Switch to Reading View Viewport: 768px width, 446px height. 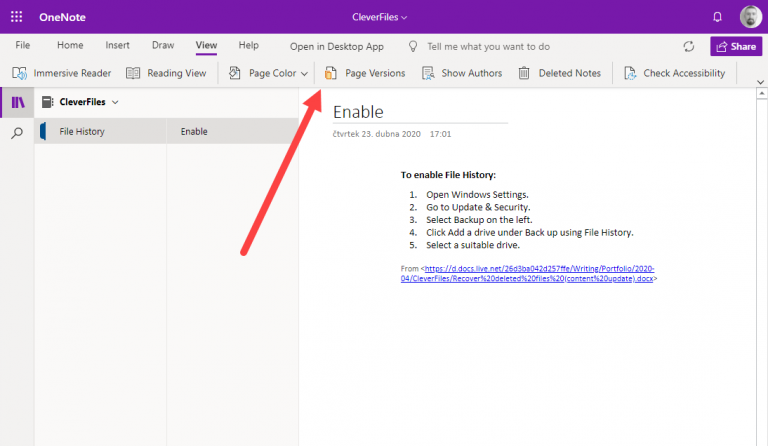click(x=166, y=73)
